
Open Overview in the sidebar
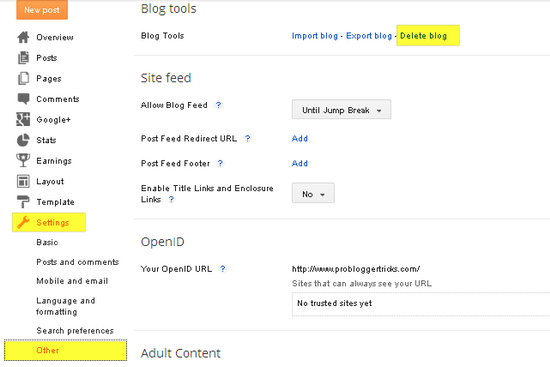coord(55,37)
